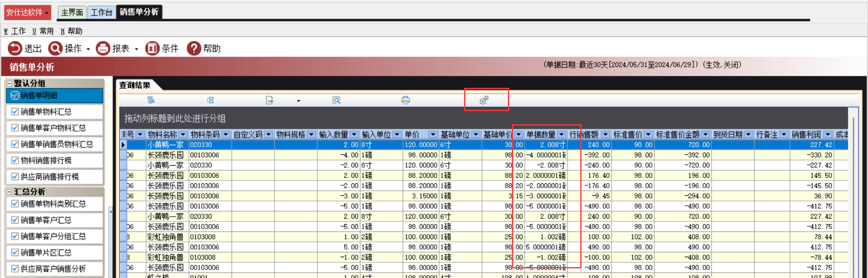This screenshot has width=868, height=278.
Task: Toggle 销售单客户汇总 checkbox
Action: click(x=15, y=220)
